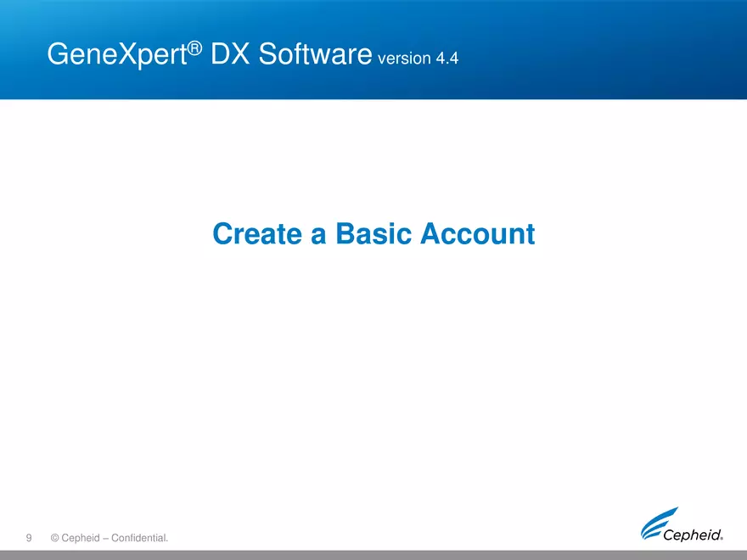Screen dimensions: 747x560
Task: Click the registered mark beside Cepheid logo
Action: 722,537
